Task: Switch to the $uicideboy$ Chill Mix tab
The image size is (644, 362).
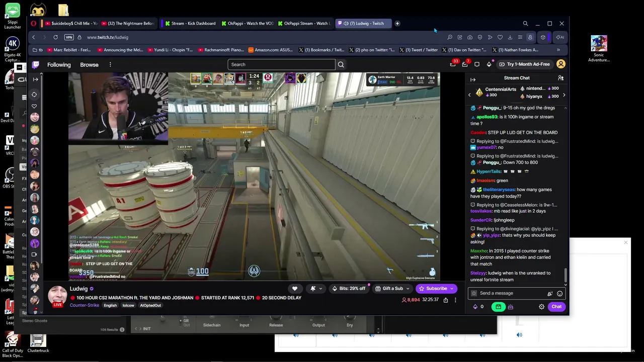Action: (71, 23)
